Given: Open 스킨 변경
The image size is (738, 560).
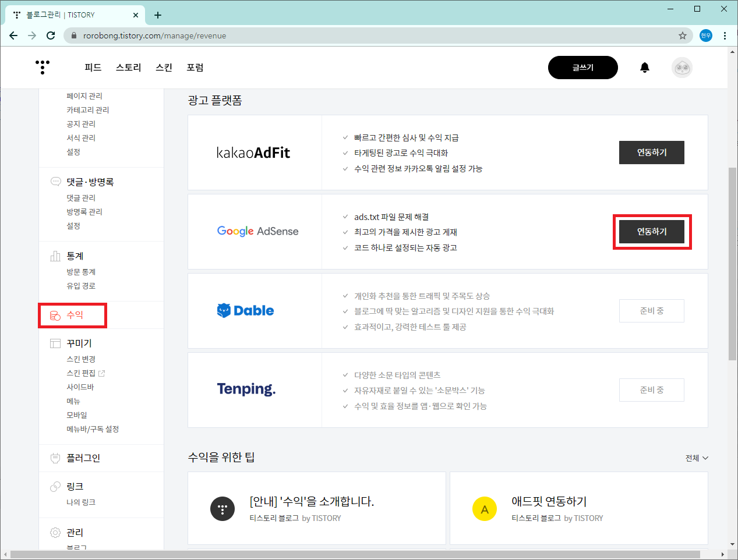Looking at the screenshot, I should pyautogui.click(x=81, y=359).
